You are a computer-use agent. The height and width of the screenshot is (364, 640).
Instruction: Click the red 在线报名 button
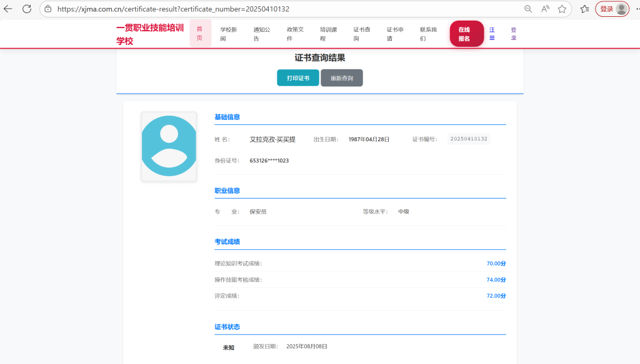466,34
